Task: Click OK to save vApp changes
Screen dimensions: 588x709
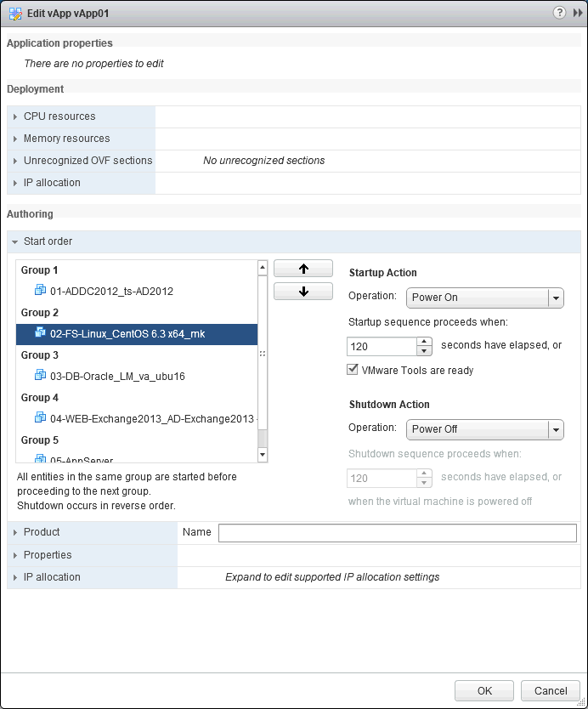Action: point(483,690)
